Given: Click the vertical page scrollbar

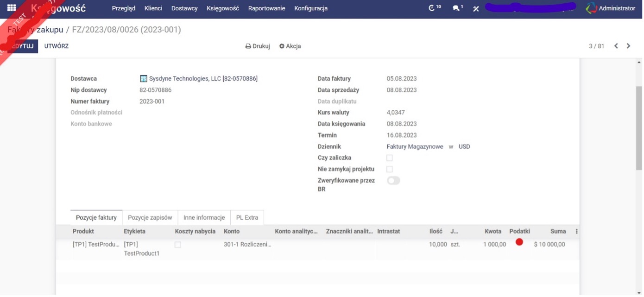Looking at the screenshot, I should point(639,128).
